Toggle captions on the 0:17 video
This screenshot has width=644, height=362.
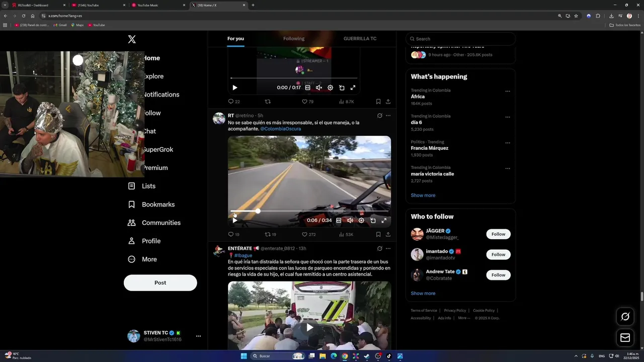coord(308,87)
